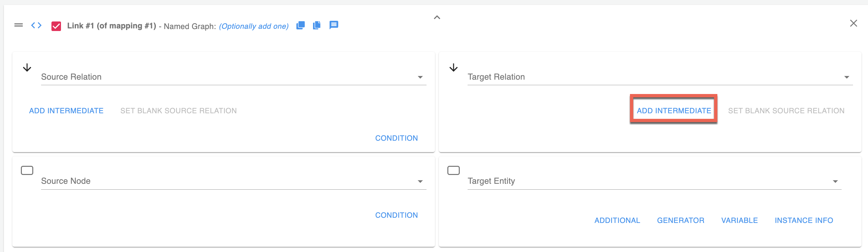Click the highlighted Add Intermediate under Target Relation
Viewport: 868px width, 252px height.
(x=674, y=111)
